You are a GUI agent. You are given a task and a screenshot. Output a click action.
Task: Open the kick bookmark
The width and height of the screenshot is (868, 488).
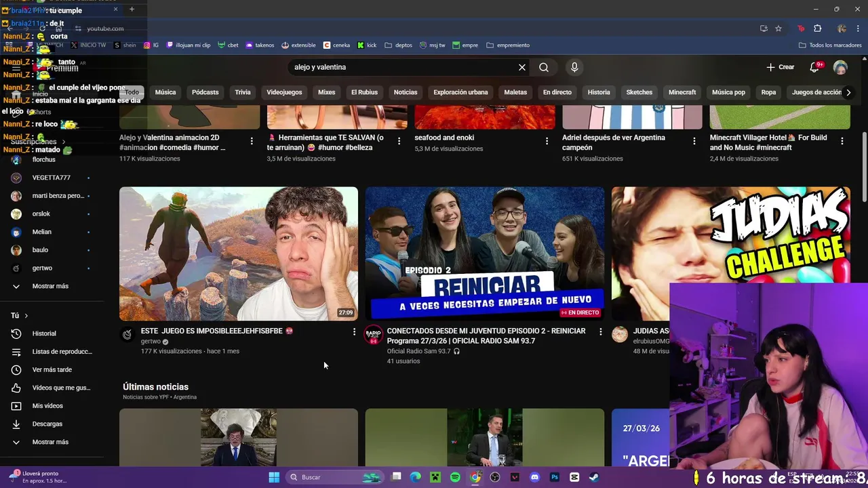367,45
